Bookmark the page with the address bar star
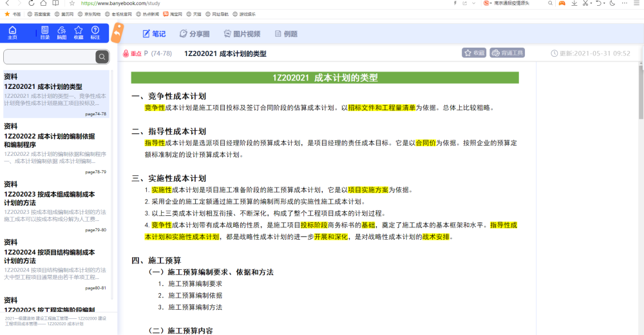This screenshot has width=644, height=335. (x=72, y=3)
